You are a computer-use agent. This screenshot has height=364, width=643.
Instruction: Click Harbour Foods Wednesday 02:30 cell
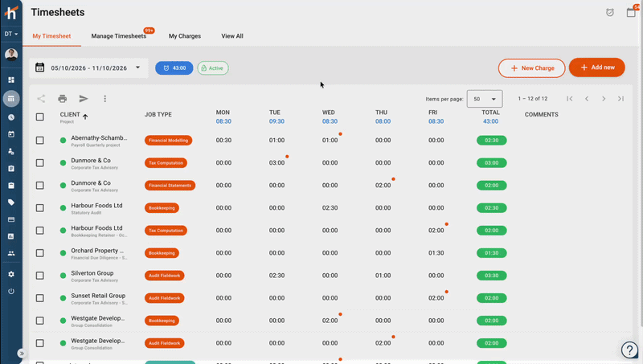pyautogui.click(x=330, y=208)
